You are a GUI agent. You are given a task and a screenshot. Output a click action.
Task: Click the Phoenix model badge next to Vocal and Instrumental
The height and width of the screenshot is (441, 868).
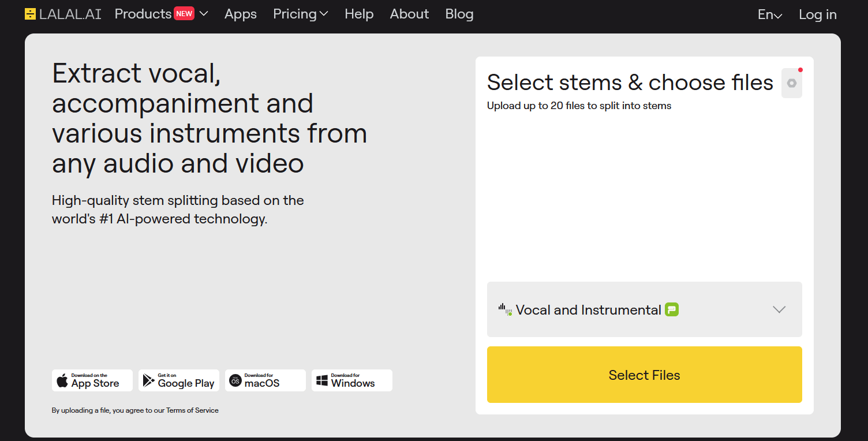pyautogui.click(x=671, y=309)
